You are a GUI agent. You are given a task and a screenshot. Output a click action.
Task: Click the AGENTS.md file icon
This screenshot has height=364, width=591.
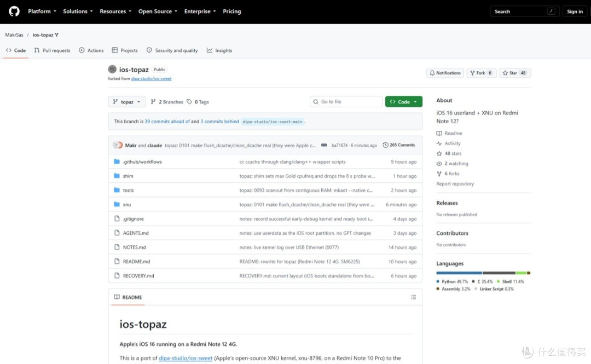pyautogui.click(x=117, y=233)
